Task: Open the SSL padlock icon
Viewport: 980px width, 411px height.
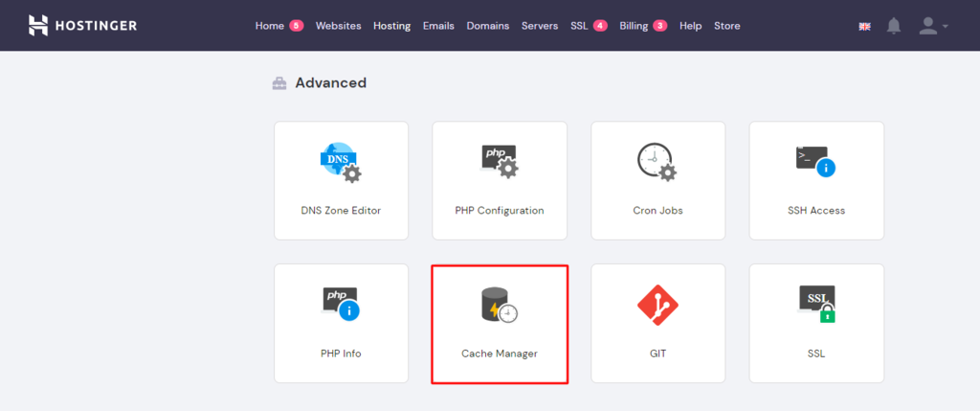Action: click(x=815, y=305)
